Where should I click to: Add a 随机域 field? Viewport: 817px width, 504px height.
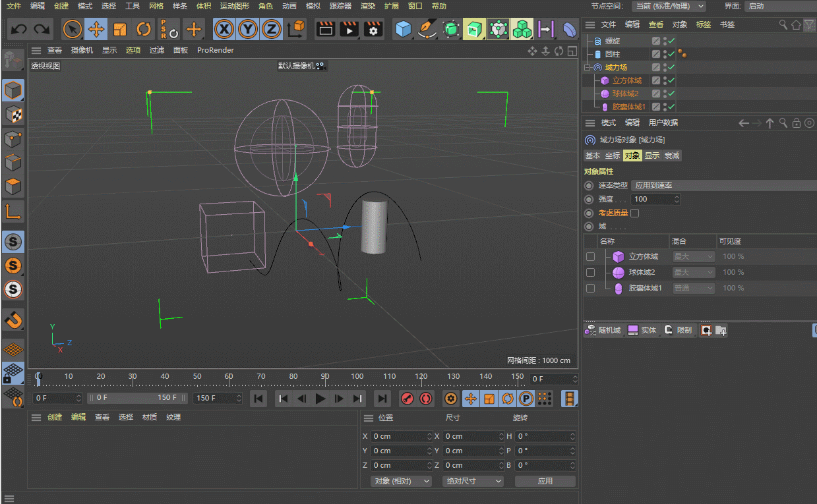tap(603, 330)
